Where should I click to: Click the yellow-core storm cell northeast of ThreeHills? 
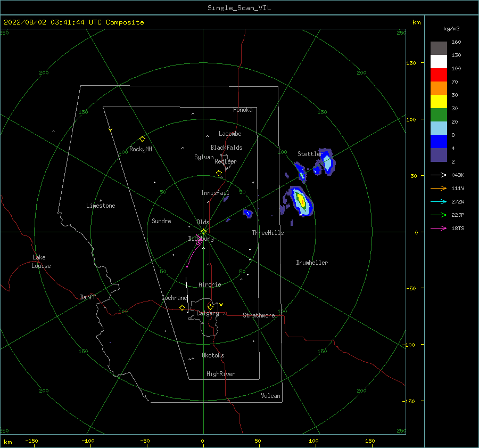tap(302, 201)
